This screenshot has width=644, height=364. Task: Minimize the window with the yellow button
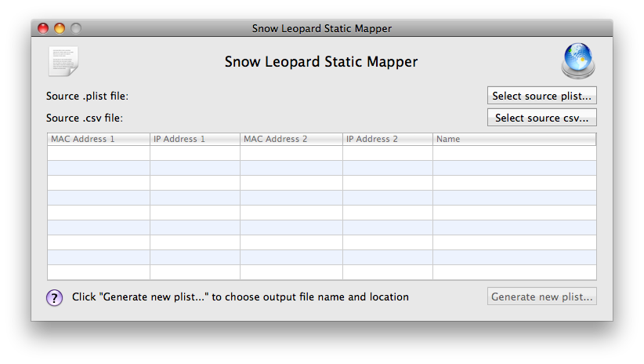[60, 28]
